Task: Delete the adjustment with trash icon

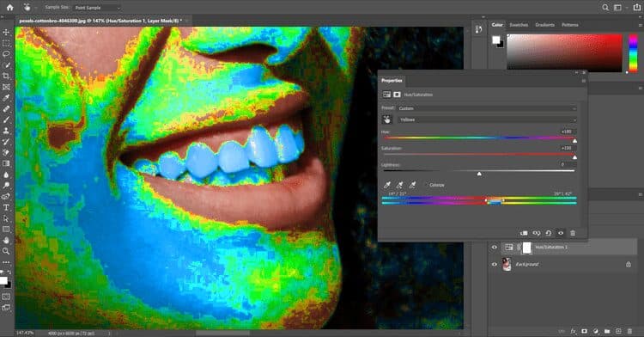Action: [x=573, y=233]
